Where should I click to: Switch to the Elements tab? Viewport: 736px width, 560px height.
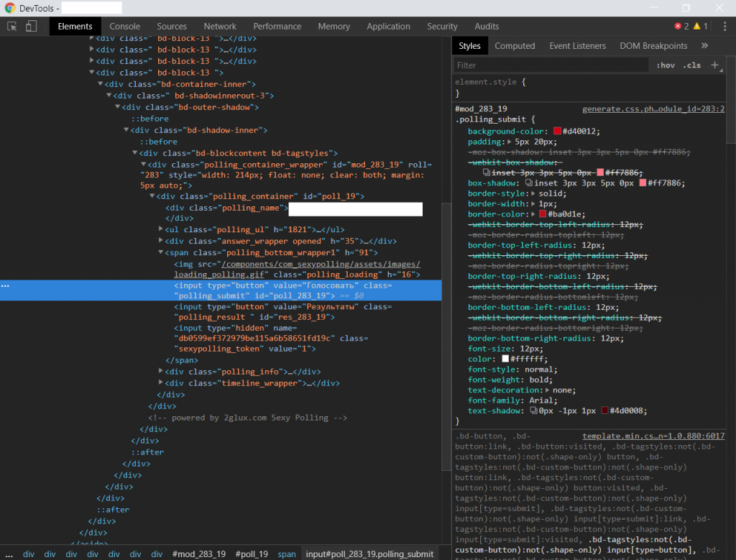pyautogui.click(x=75, y=27)
